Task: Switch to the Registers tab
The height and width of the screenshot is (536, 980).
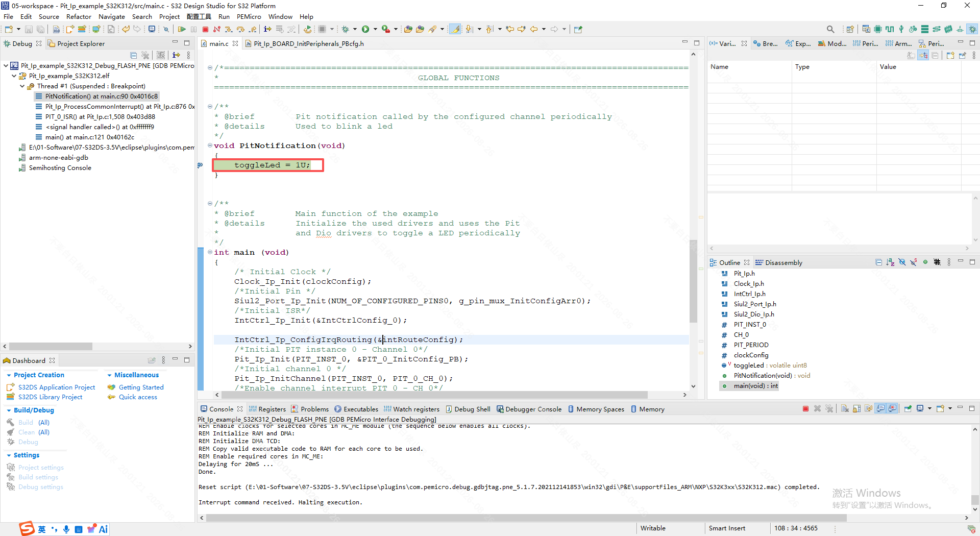Action: pos(267,409)
